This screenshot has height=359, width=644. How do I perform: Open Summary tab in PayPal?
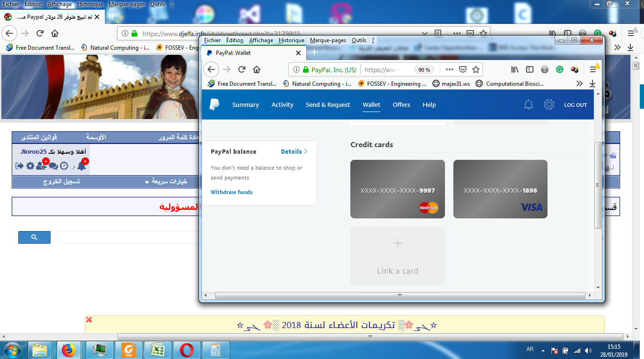coord(245,105)
